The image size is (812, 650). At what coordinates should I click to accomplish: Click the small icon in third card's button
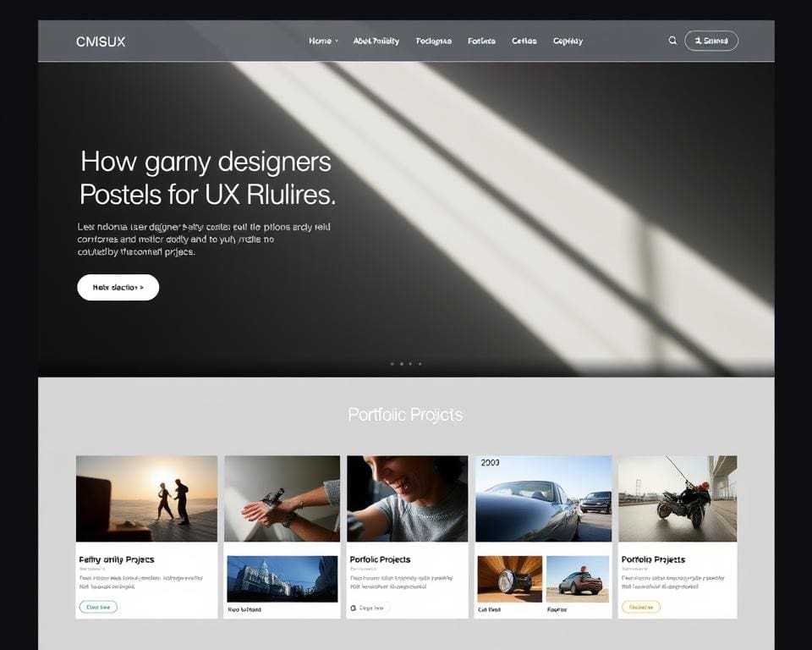354,608
